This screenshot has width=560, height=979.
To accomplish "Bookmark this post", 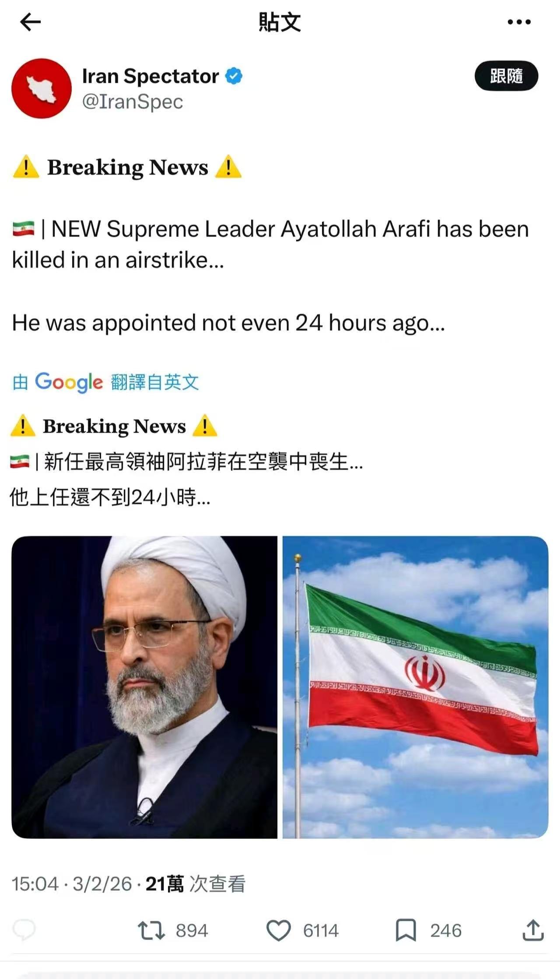I will click(x=406, y=930).
